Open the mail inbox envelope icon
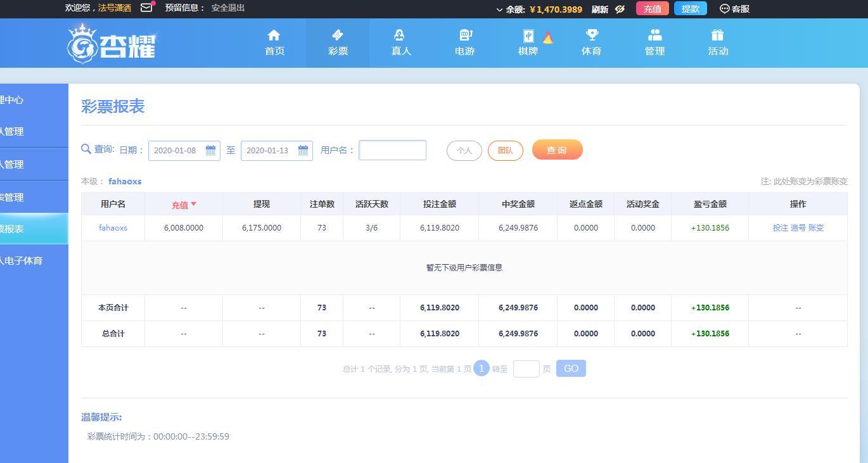The image size is (868, 463). pyautogui.click(x=146, y=8)
